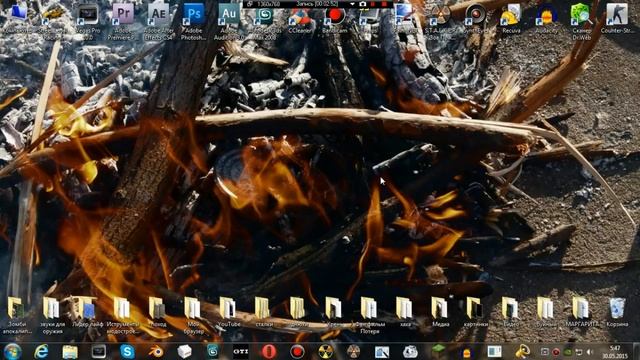Select the Лидер лайф folder
The image size is (640, 360).
(x=88, y=312)
